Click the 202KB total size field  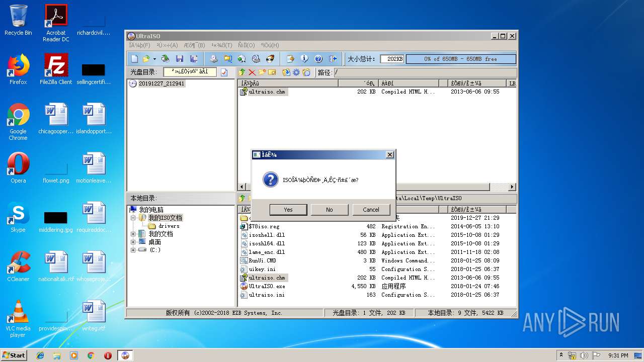point(392,59)
